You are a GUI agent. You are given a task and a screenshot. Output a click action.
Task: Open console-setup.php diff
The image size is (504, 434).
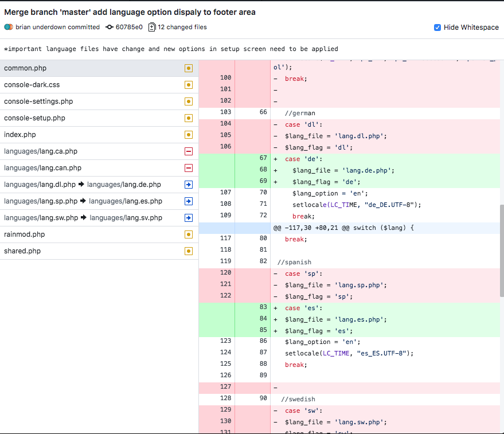(x=99, y=118)
